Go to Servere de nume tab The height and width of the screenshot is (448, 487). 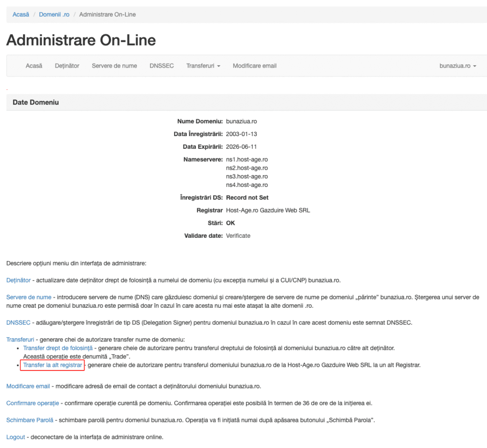coord(114,66)
